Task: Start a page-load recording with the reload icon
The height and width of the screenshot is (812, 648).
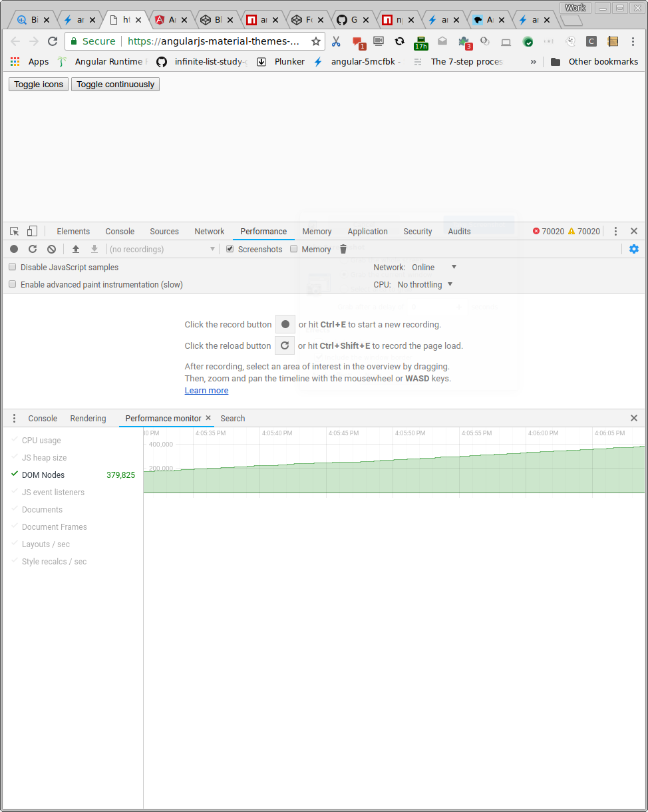Action: (32, 249)
